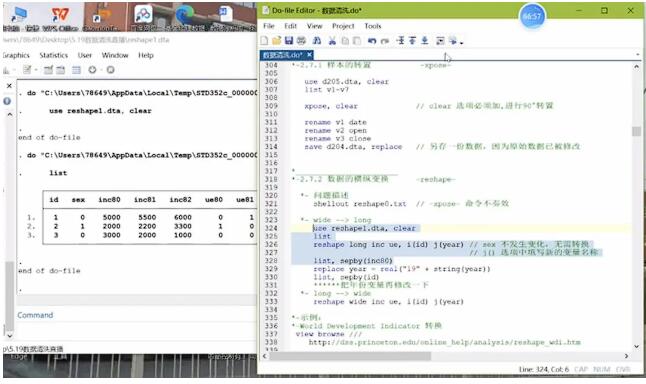Open the Project menu
This screenshot has width=646, height=384.
(x=343, y=26)
